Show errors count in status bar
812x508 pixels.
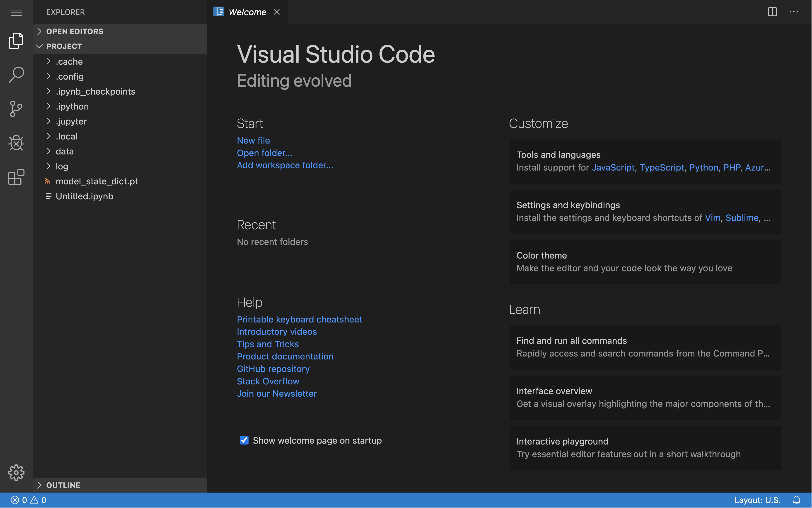tap(19, 500)
